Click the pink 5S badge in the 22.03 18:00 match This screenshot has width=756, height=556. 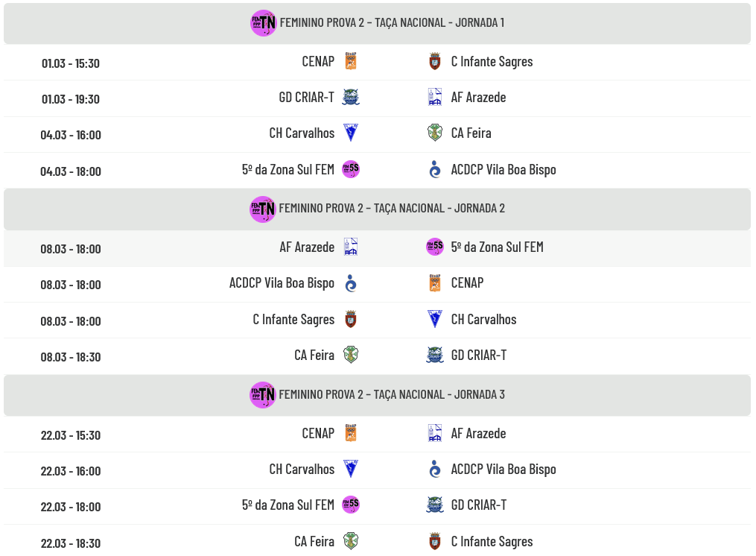coord(351,505)
